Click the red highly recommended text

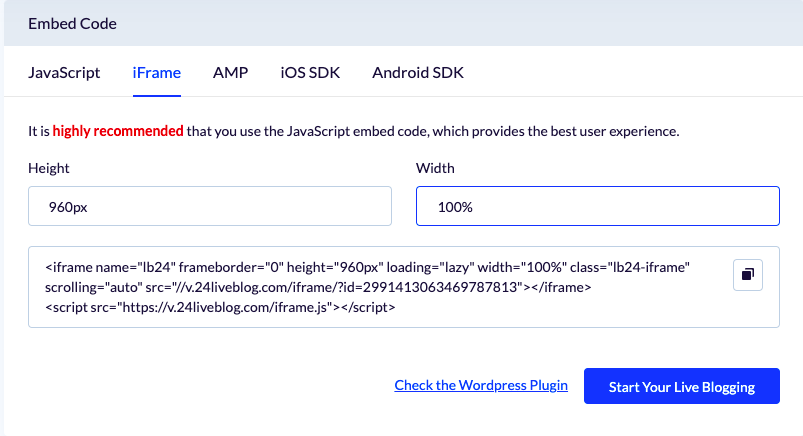[118, 131]
